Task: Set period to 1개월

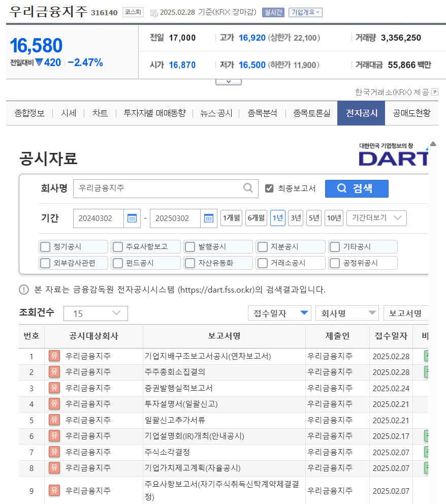Action: pyautogui.click(x=231, y=218)
